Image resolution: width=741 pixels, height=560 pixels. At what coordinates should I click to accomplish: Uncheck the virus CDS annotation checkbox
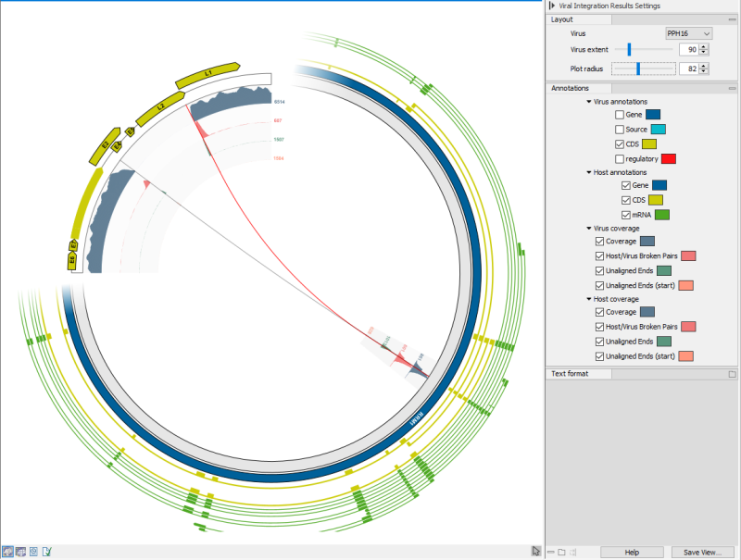(x=620, y=143)
